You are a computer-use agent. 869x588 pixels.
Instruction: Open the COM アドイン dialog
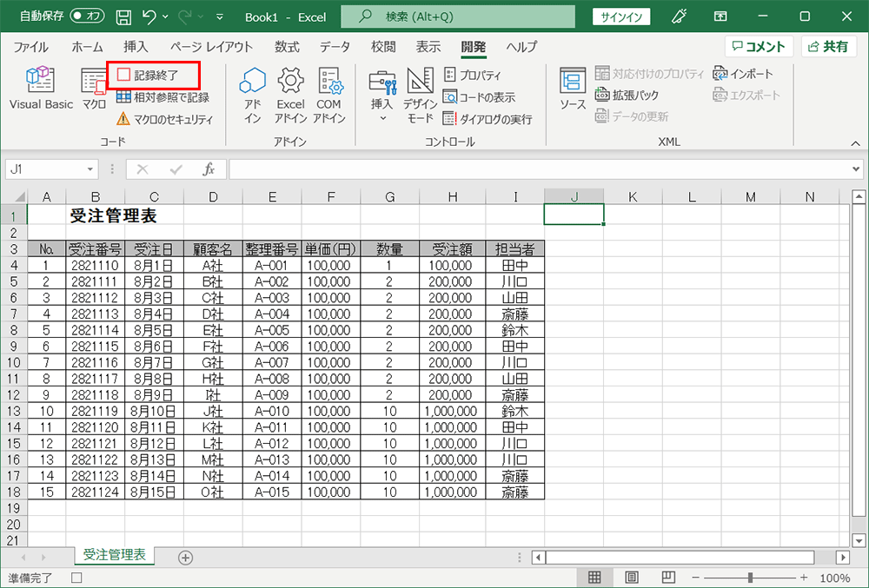tap(329, 96)
